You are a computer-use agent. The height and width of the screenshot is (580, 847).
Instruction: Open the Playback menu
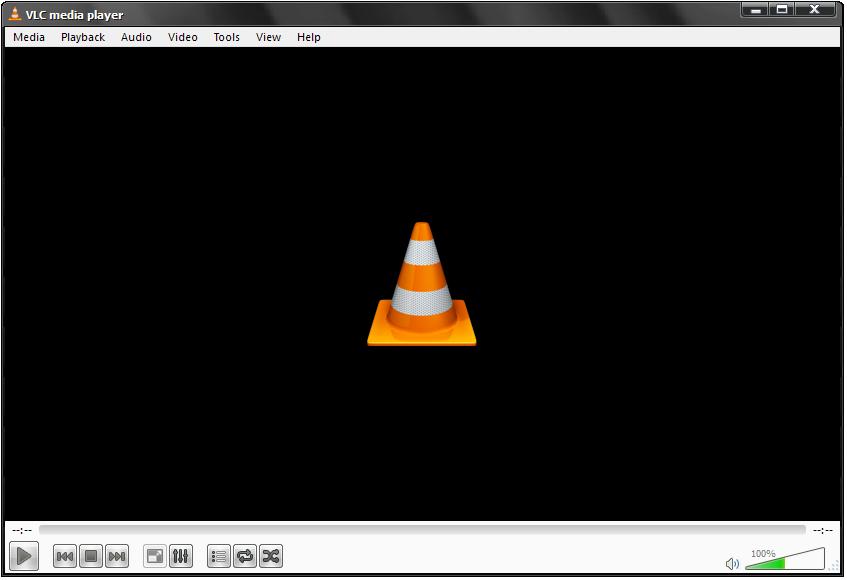(83, 37)
